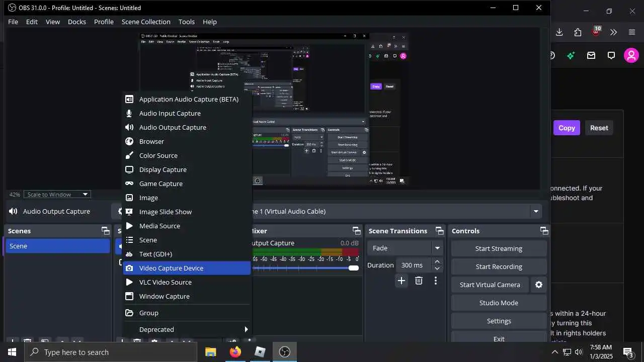This screenshot has height=362, width=644.
Task: Click Start Virtual Camera
Action: (x=490, y=285)
